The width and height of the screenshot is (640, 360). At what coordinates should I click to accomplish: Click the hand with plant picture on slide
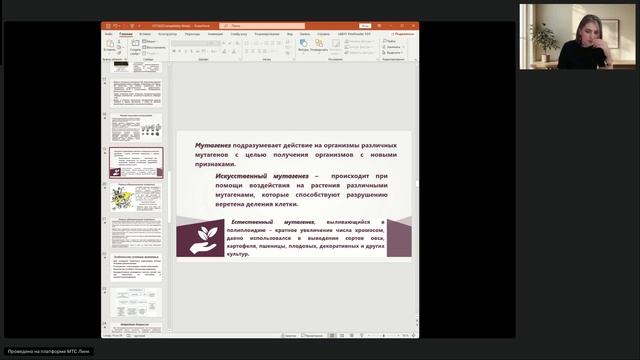pos(200,238)
